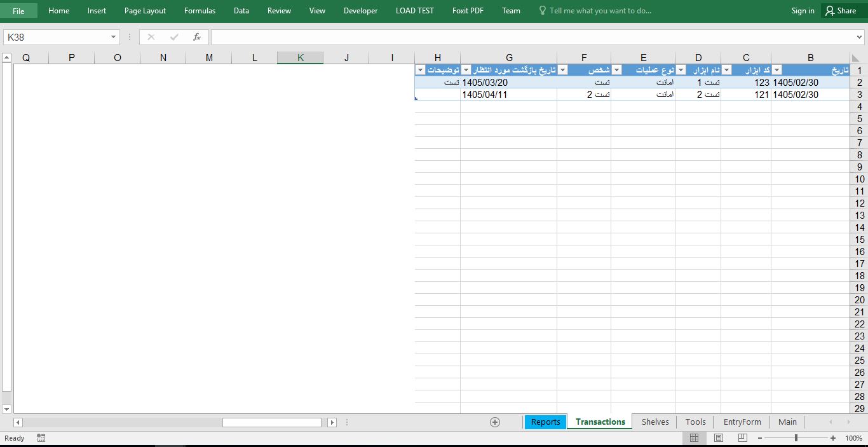Switch to the Home ribbon tab
This screenshot has height=447, width=868.
click(58, 11)
